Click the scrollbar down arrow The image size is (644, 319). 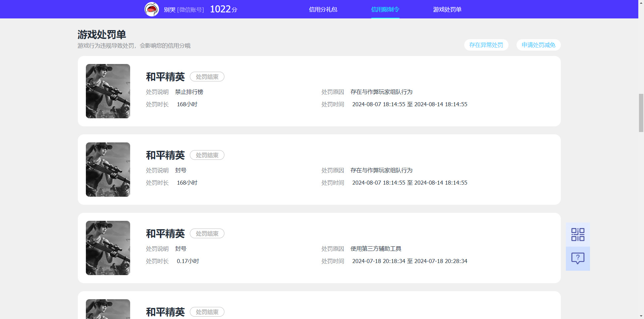[x=641, y=316]
